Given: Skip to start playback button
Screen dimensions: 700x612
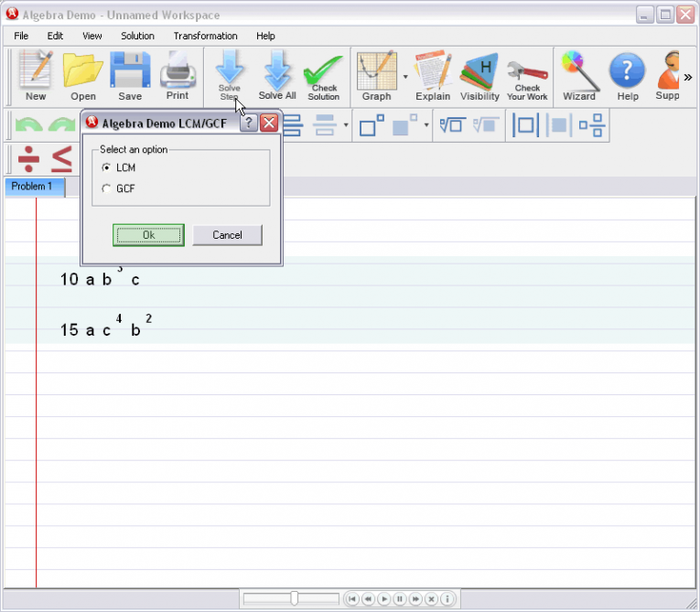Looking at the screenshot, I should pos(351,598).
